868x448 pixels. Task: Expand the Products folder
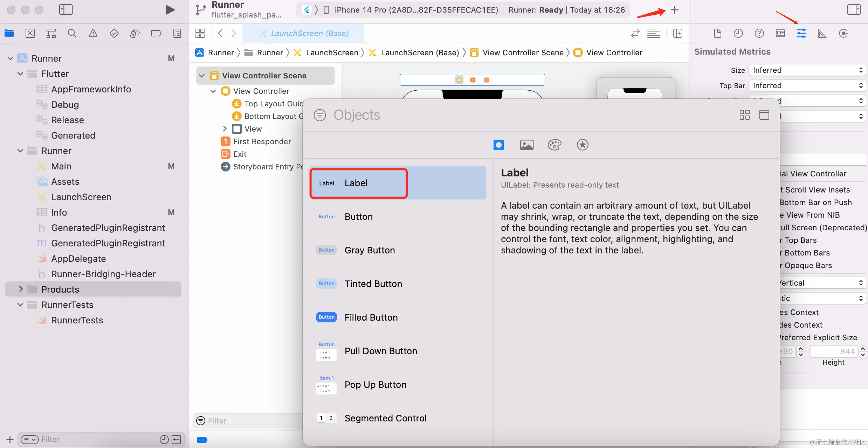click(21, 289)
